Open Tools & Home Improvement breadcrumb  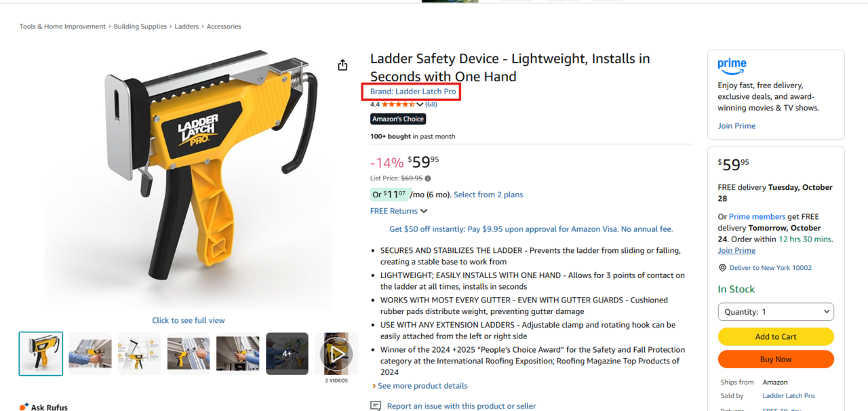pyautogui.click(x=62, y=26)
